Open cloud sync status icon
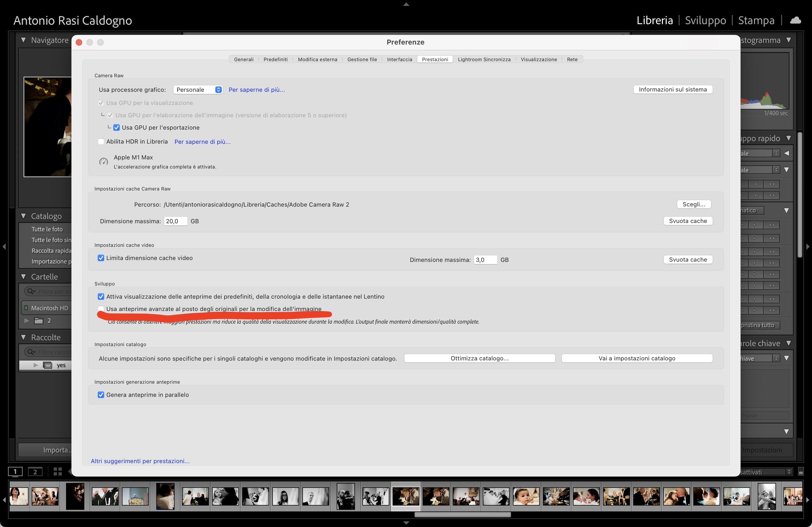Screen dimensions: 812x527 pos(795,20)
